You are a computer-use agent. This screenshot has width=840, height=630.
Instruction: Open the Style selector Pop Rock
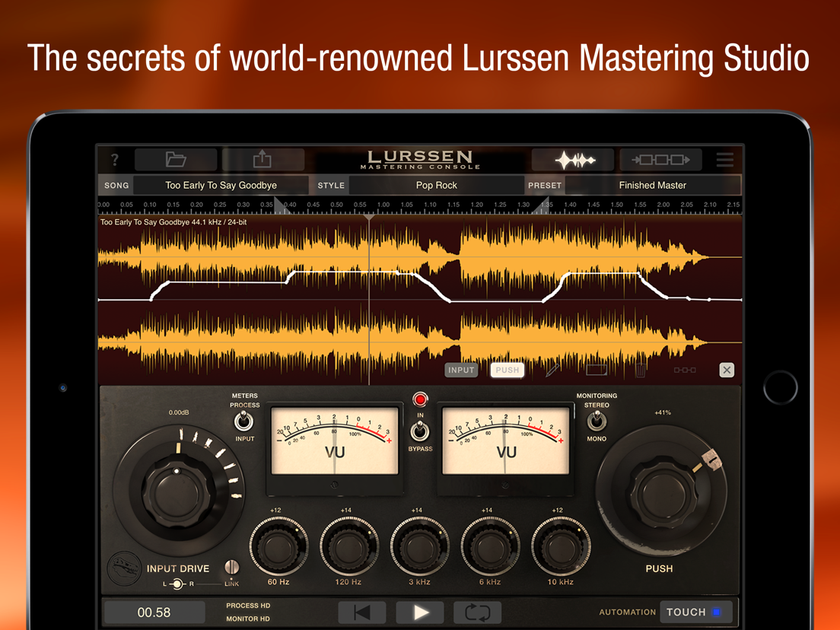436,186
